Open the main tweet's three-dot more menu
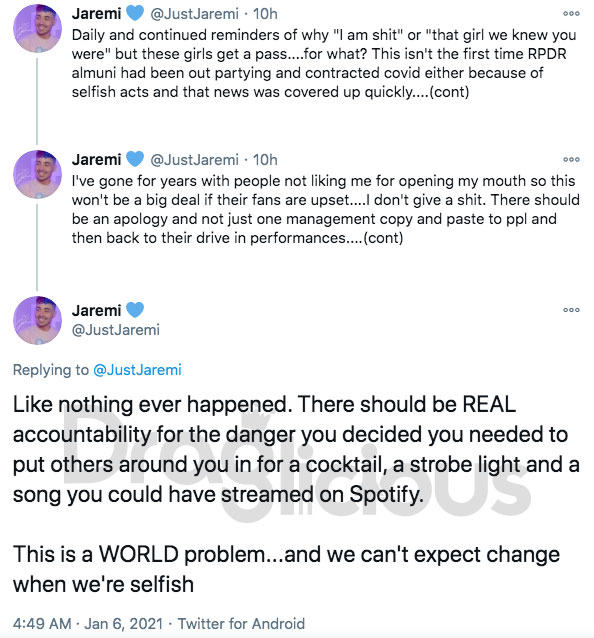Image resolution: width=594 pixels, height=638 pixels. pos(571,310)
